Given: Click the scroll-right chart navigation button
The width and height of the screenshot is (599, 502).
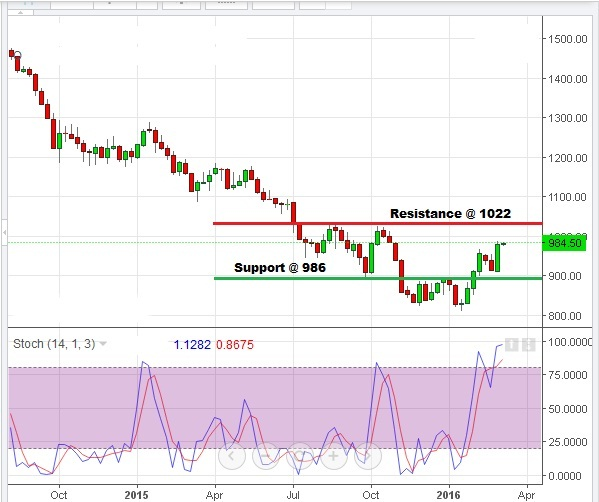Looking at the screenshot, I should tap(367, 456).
